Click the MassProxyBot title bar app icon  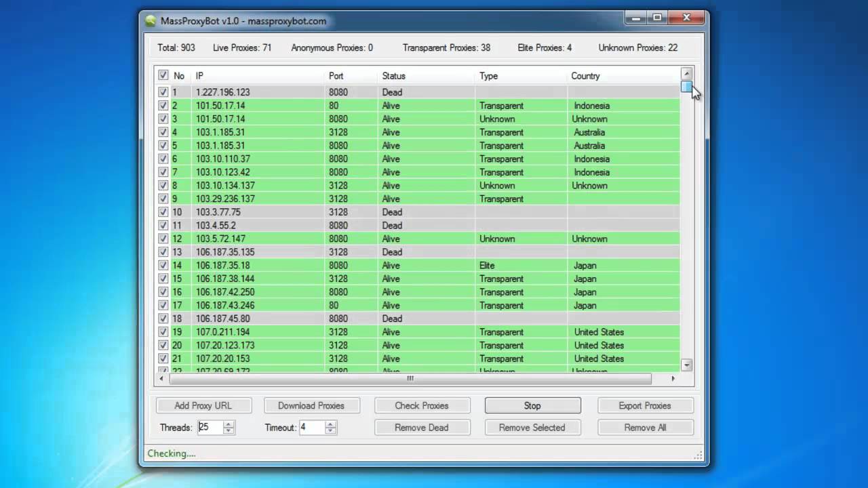tap(151, 21)
